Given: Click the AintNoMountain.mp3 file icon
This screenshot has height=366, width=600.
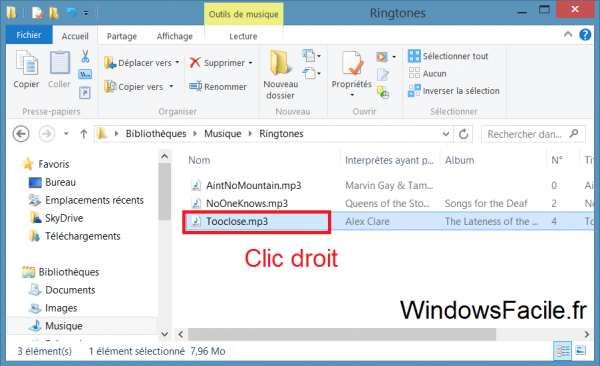Looking at the screenshot, I should [196, 185].
